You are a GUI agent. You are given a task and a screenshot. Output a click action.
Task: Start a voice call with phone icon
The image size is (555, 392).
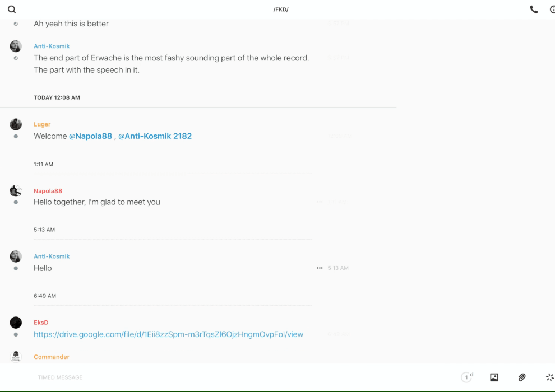(534, 10)
